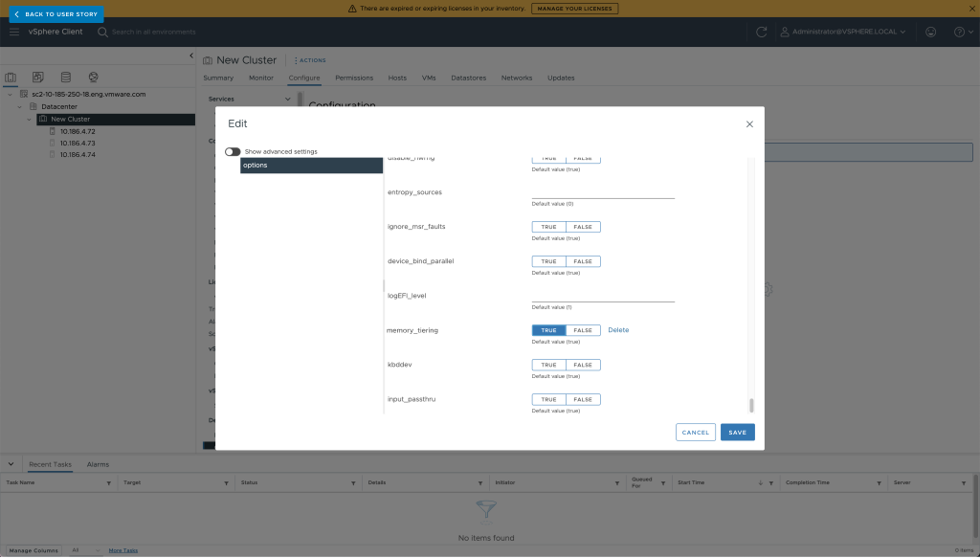Delete the memory_tiering option

617,329
